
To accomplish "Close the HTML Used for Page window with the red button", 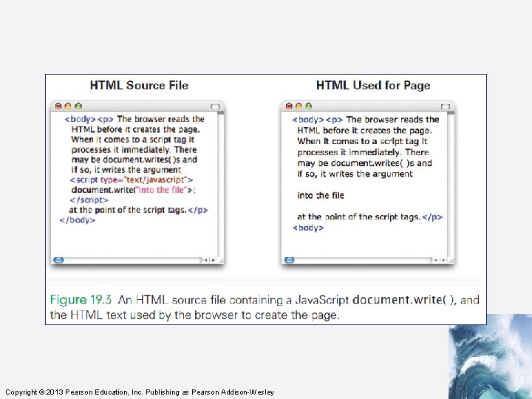I will pos(289,106).
